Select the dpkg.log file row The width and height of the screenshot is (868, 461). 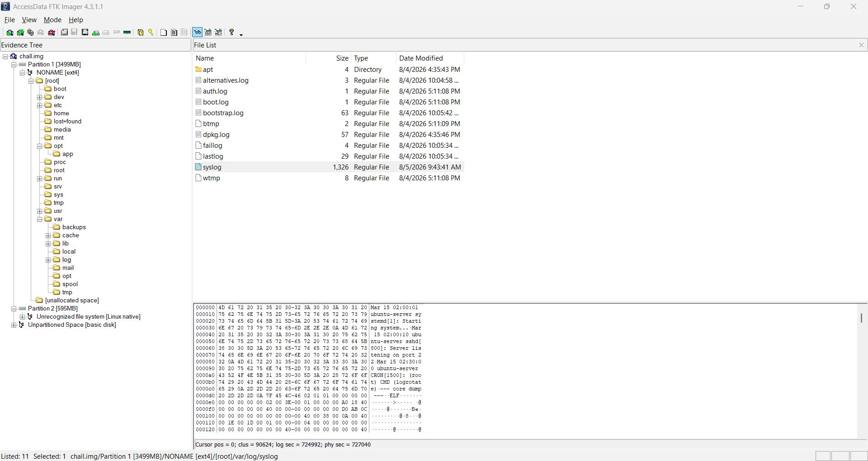(x=329, y=135)
